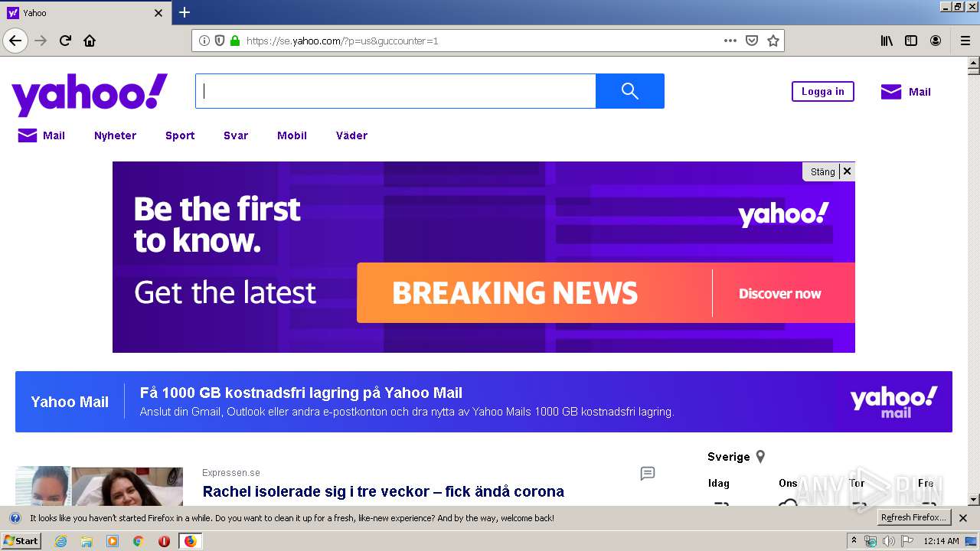Open the Windows Start button
Screen dimensions: 980x551
point(21,541)
